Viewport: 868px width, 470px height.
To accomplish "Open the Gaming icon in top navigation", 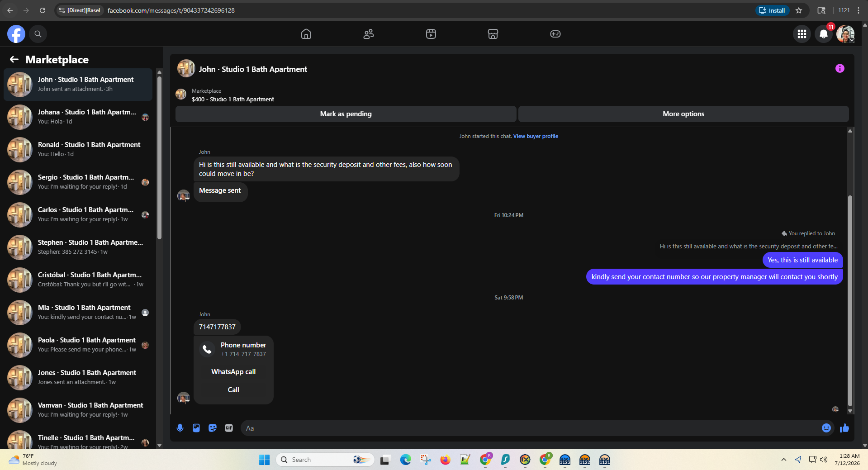I will point(555,34).
